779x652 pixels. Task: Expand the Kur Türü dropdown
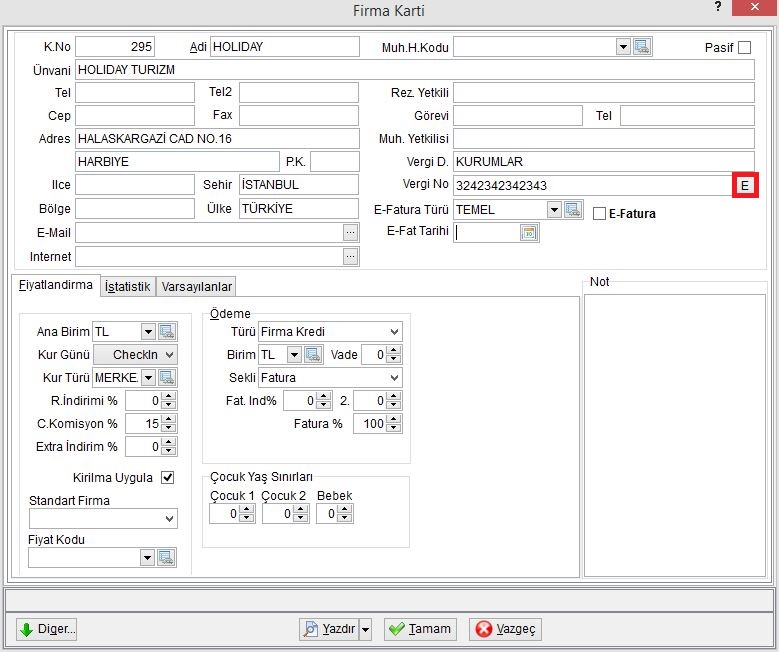pyautogui.click(x=148, y=378)
